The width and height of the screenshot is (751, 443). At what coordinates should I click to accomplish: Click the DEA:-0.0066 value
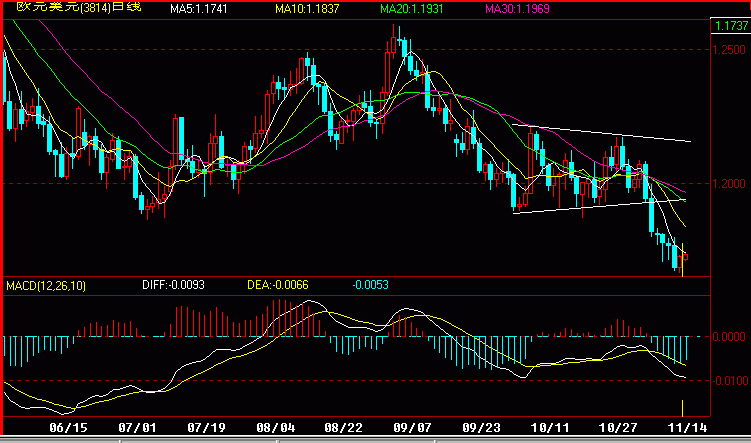point(278,285)
